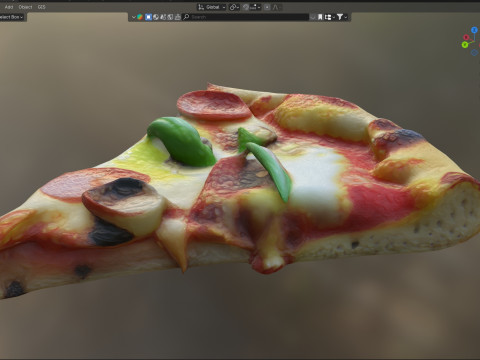Click the fifth image filter icon
This screenshot has width=480, height=360.
click(170, 17)
